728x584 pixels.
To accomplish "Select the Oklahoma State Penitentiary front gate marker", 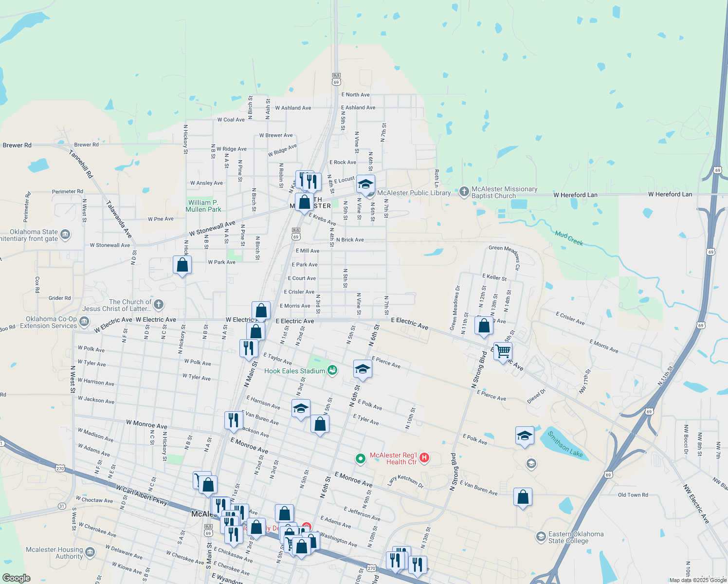I will pos(65,234).
